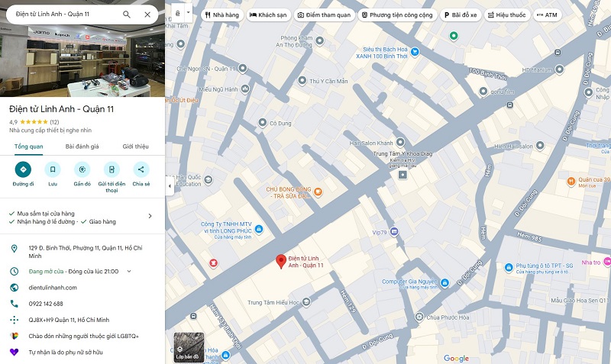Send to phone with Gửi tới điện thoại
Image resolution: width=611 pixels, height=364 pixels.
tap(112, 169)
